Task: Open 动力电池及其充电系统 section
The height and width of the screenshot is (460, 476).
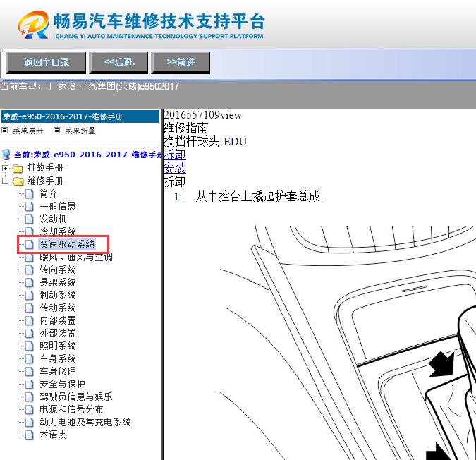Action: (85, 422)
